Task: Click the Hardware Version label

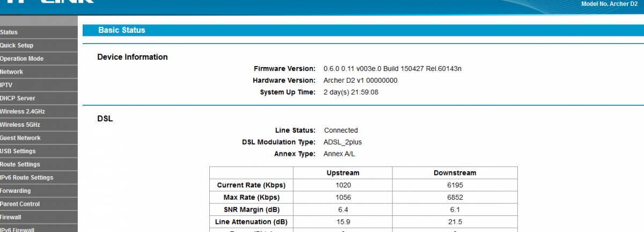Action: 284,81
